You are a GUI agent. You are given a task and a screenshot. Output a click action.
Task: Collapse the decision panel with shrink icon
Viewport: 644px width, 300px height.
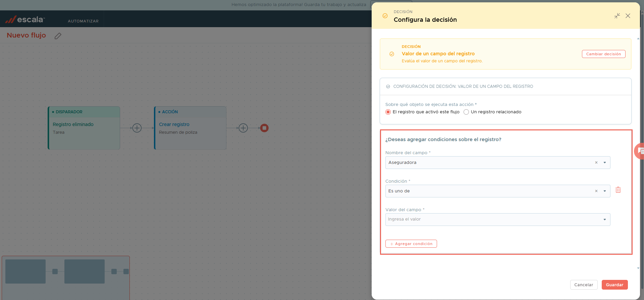click(617, 16)
